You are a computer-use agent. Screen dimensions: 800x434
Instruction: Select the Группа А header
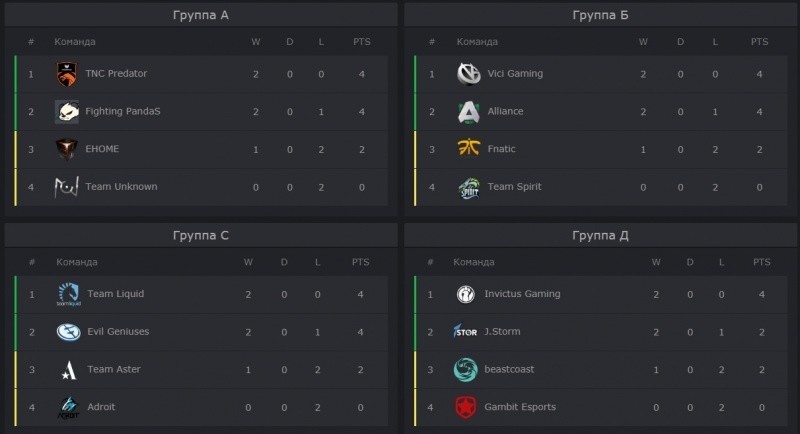[201, 15]
